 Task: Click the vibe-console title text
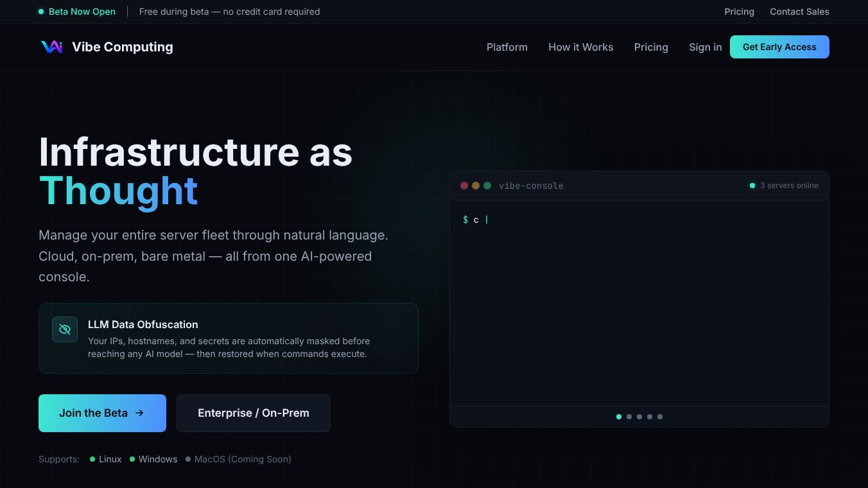[531, 186]
